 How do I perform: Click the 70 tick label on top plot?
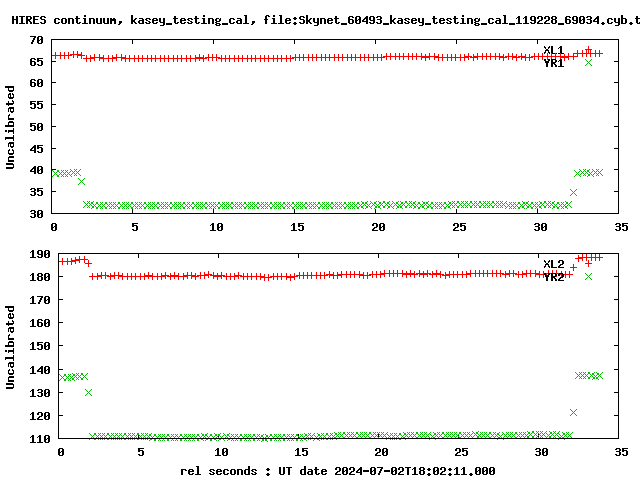tap(36, 40)
